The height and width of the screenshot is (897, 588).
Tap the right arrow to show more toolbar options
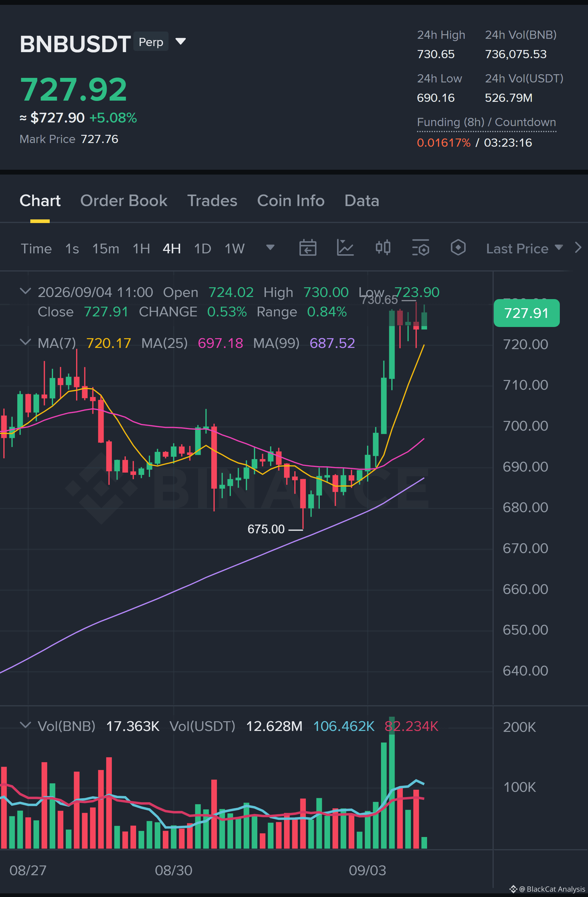click(x=578, y=248)
